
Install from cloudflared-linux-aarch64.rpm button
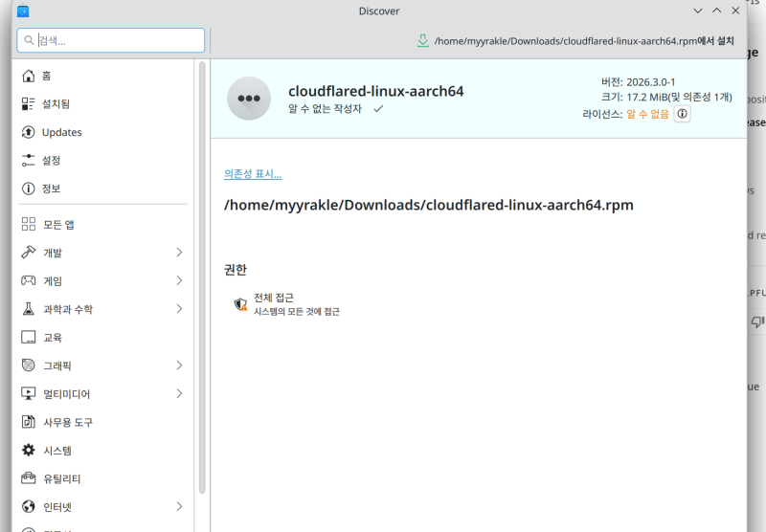pyautogui.click(x=575, y=41)
